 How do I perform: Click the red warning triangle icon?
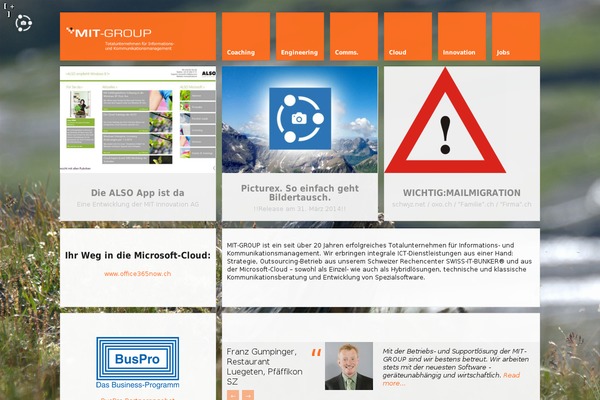(445, 121)
